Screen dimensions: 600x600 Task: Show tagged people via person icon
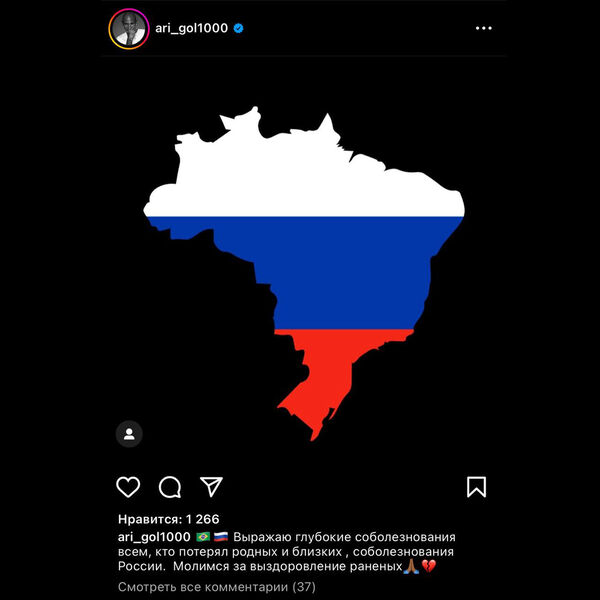pyautogui.click(x=129, y=434)
